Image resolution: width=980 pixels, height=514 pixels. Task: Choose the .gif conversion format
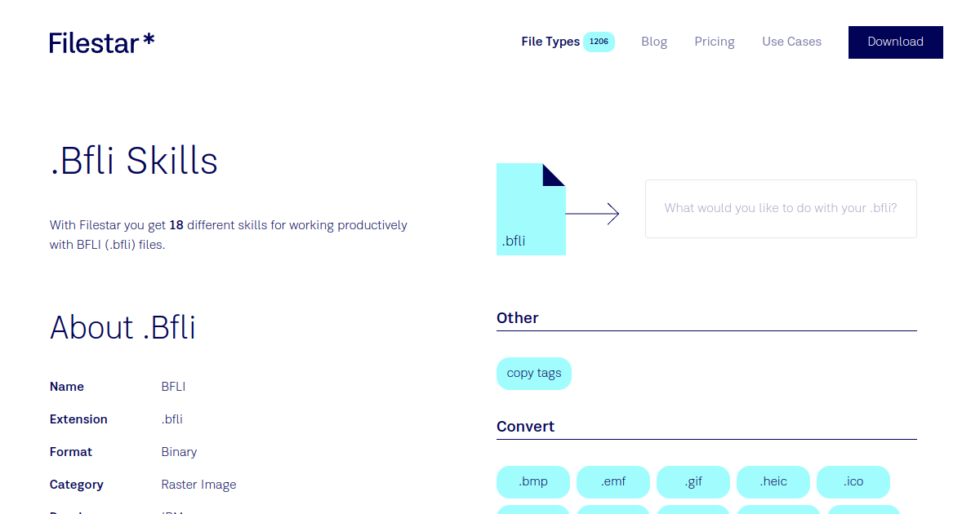pos(693,482)
